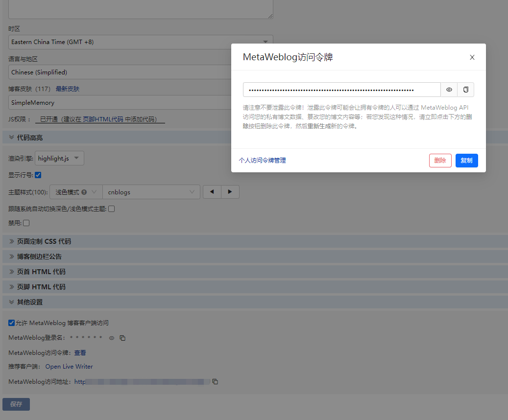Click the help icon beside 浅色模式
508x420 pixels.
(x=84, y=192)
